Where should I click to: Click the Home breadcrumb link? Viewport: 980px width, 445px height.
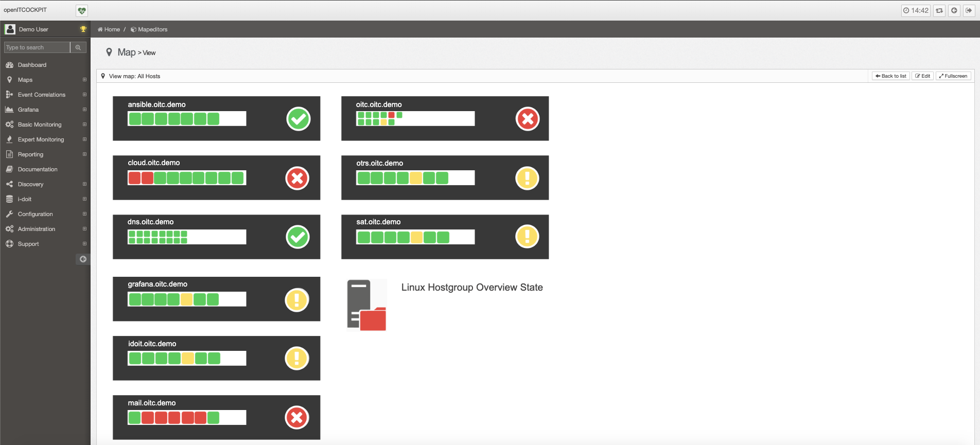pyautogui.click(x=109, y=29)
